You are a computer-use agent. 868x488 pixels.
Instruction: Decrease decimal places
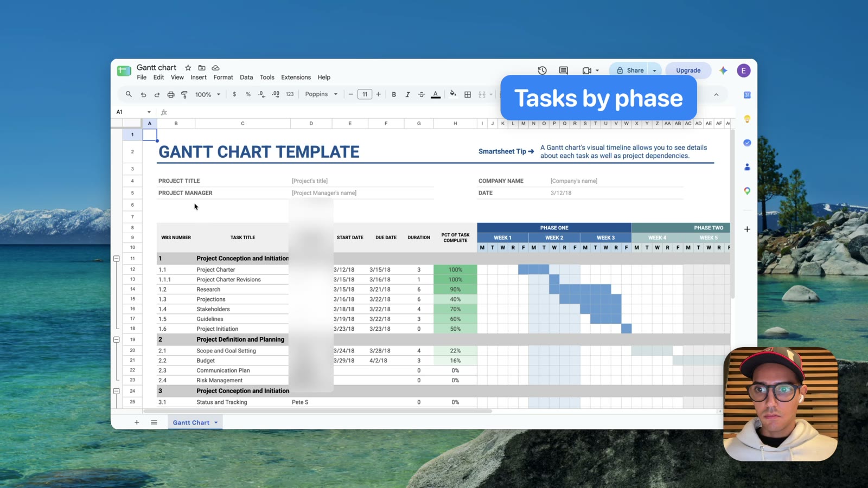click(261, 94)
